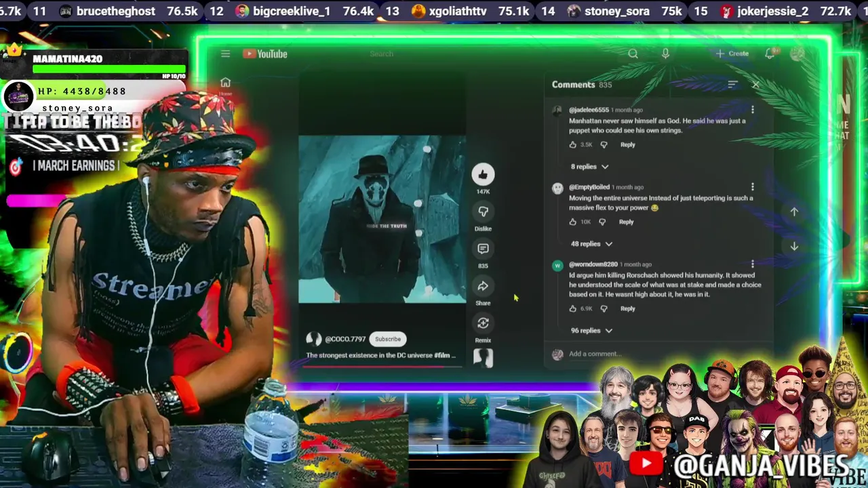Expand the 8 replies thread

tap(589, 167)
